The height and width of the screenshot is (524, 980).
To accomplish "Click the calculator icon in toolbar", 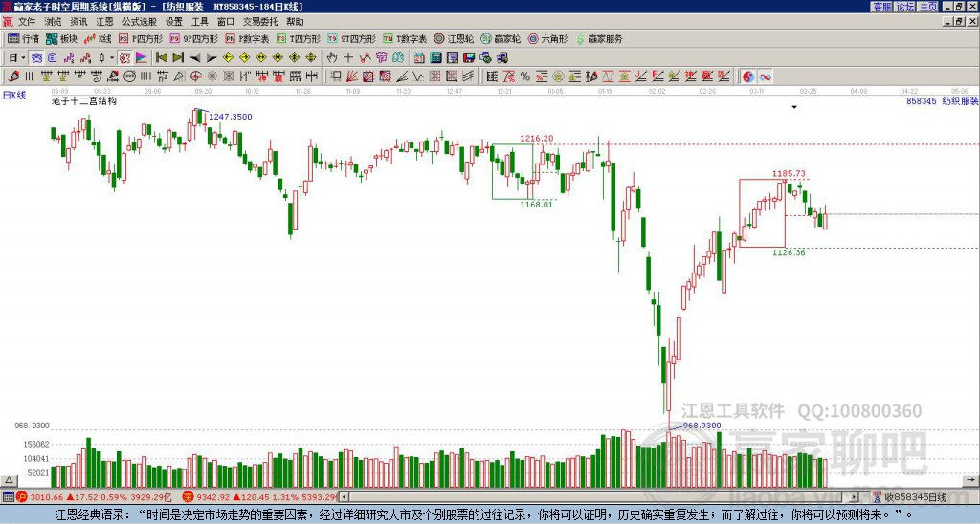I will pos(436,58).
